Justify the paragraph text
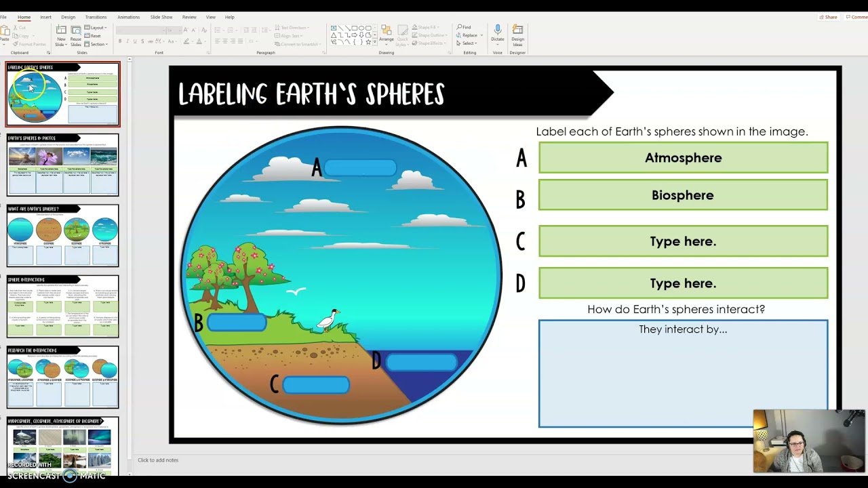The width and height of the screenshot is (868, 488). [x=240, y=41]
